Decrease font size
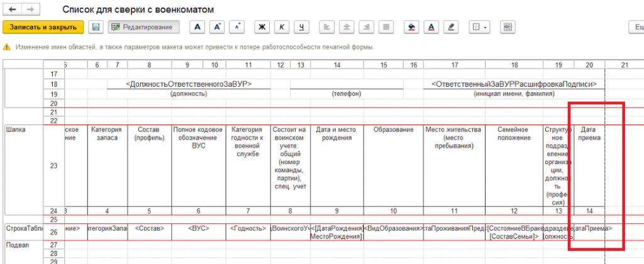644x264 pixels. [x=237, y=27]
